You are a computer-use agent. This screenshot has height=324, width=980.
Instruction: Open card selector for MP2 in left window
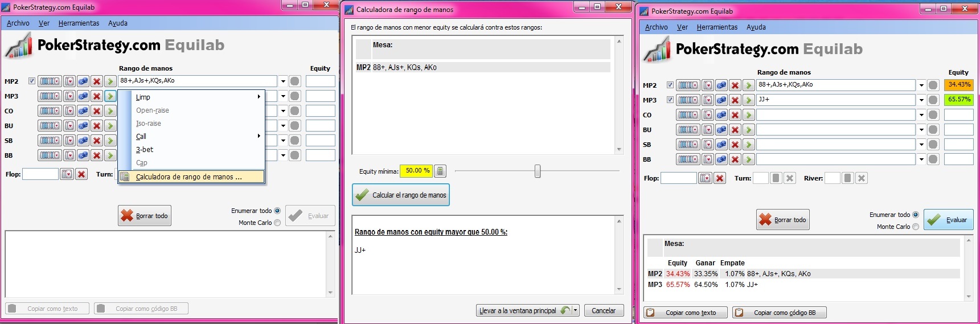coord(69,81)
